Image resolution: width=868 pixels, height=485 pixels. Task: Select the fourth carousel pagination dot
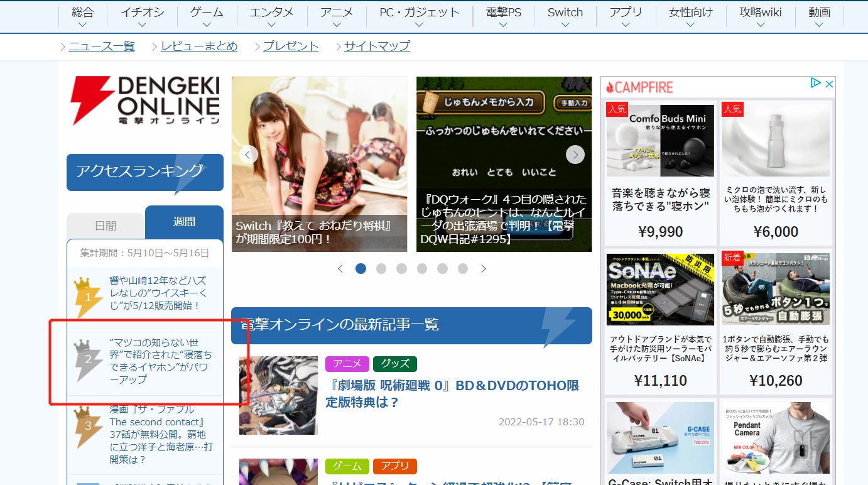[422, 269]
